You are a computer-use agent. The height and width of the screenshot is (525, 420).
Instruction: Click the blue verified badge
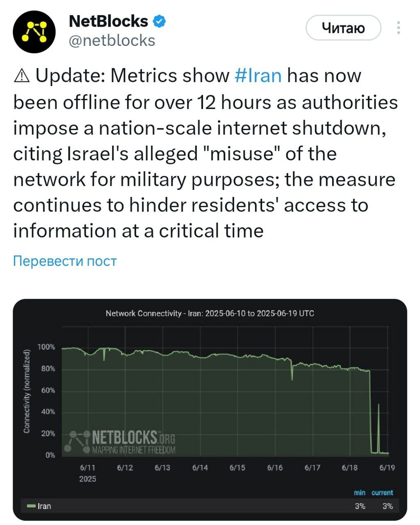click(160, 22)
